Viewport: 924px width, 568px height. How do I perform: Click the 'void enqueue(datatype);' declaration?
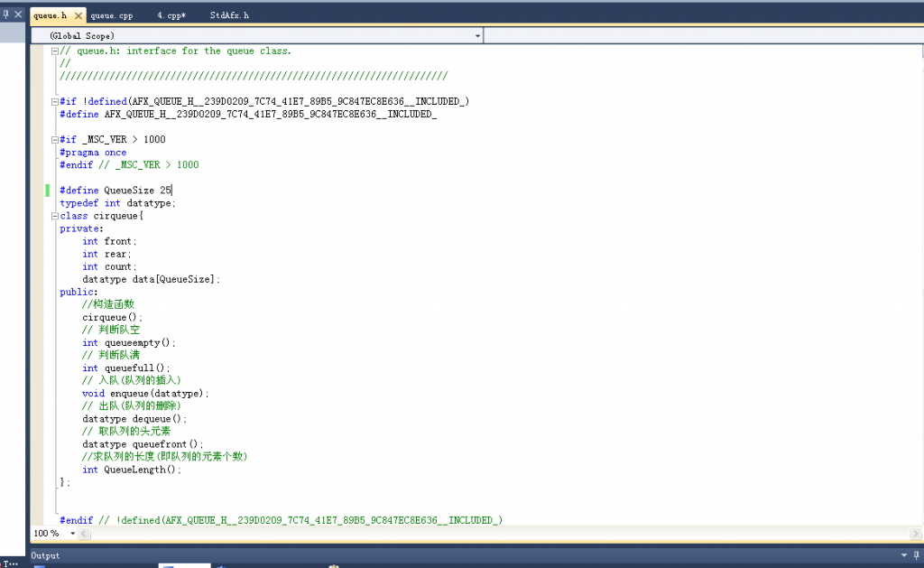tap(145, 394)
